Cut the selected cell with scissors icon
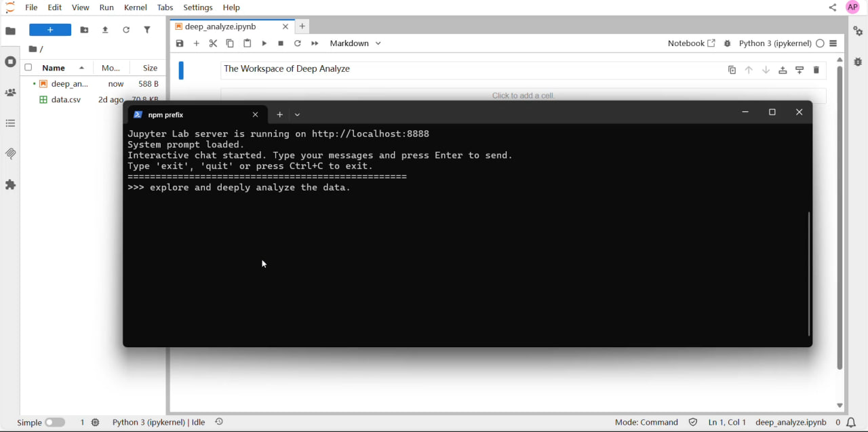This screenshot has width=868, height=432. (213, 43)
